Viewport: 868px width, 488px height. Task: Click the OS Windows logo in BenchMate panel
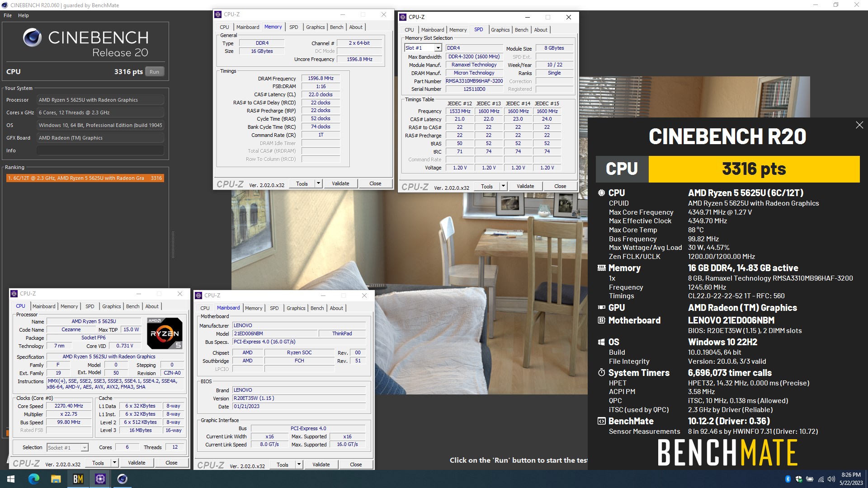[601, 342]
